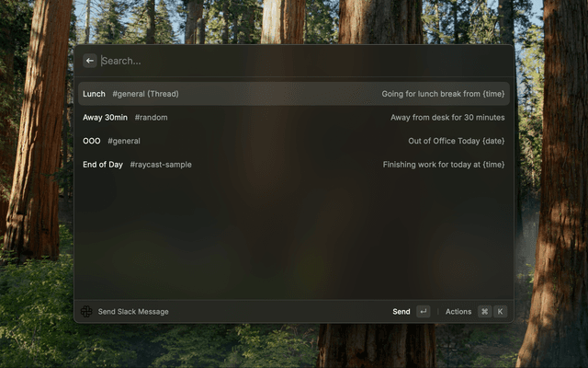Click the Send Slack Message label

(133, 312)
